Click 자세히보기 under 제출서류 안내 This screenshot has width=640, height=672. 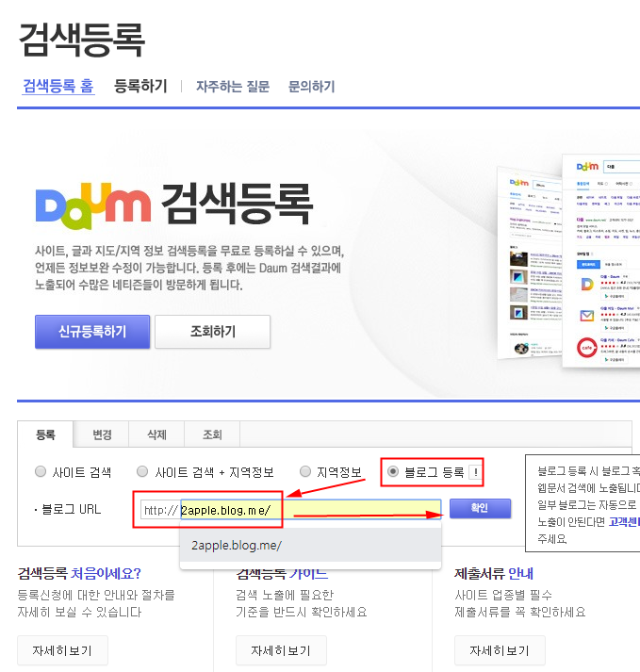pos(500,650)
